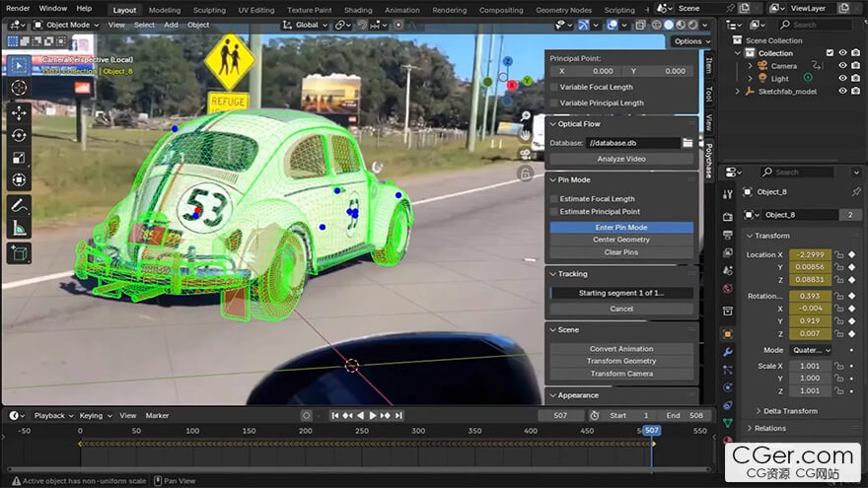
Task: Hide the Camera in the outliner
Action: pyautogui.click(x=842, y=66)
